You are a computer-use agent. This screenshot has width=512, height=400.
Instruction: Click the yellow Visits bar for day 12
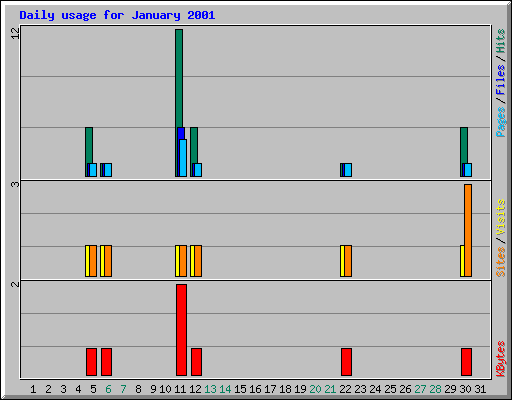coord(192,261)
